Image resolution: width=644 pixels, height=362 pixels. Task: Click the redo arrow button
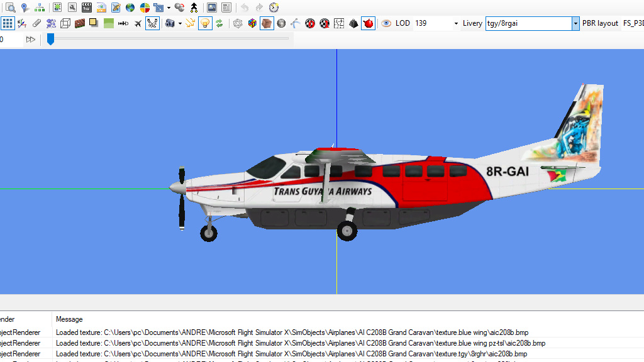pos(259,8)
